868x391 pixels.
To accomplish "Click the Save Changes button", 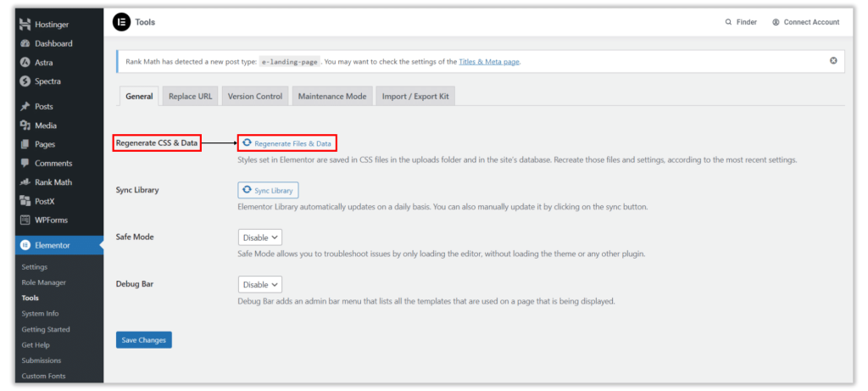I will click(x=144, y=340).
